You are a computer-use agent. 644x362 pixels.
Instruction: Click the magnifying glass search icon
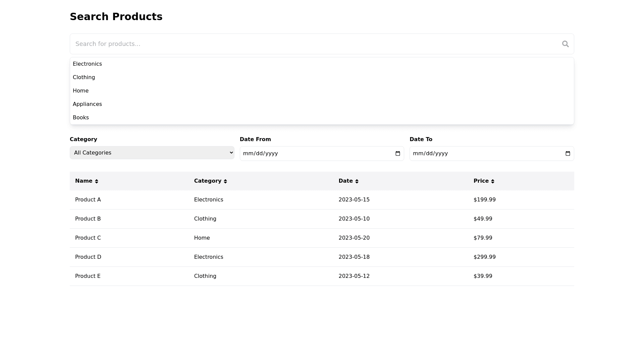click(565, 44)
